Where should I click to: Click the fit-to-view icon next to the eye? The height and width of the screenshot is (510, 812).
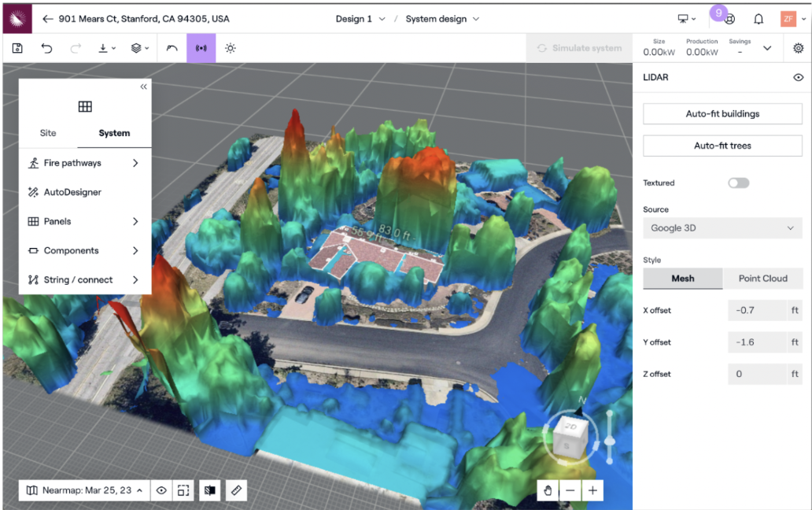click(x=183, y=490)
